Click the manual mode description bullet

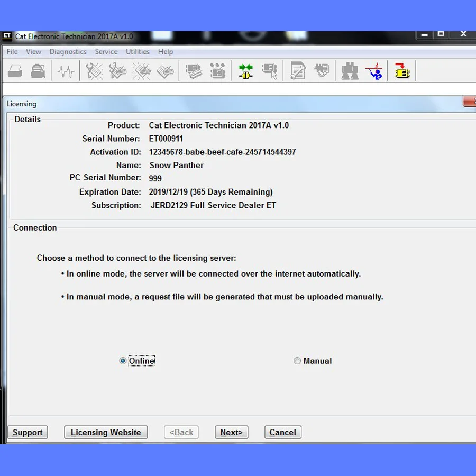click(222, 297)
